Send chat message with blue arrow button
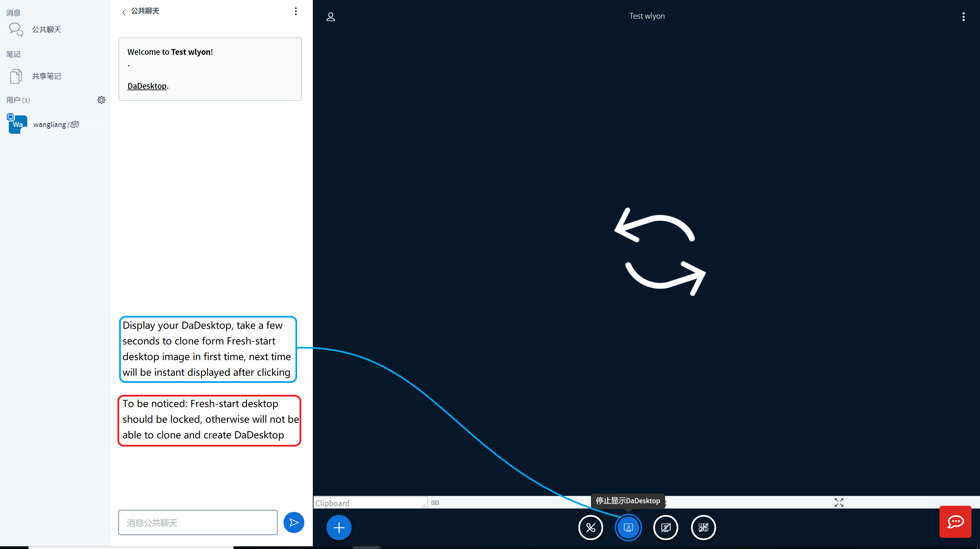 click(x=294, y=522)
